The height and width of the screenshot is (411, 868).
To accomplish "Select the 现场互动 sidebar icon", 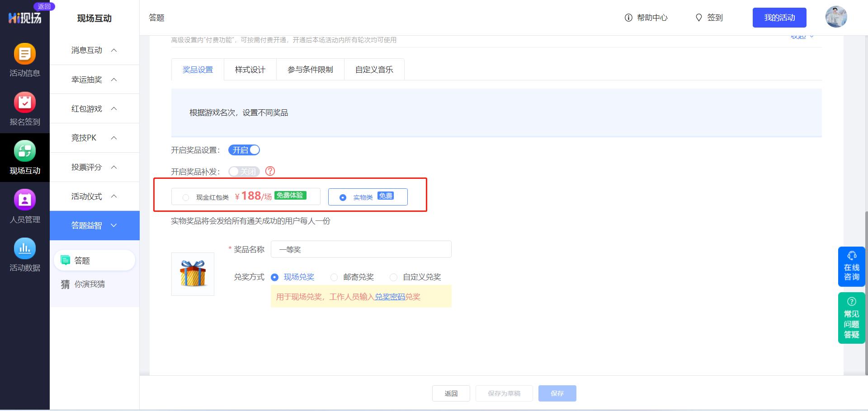I will pos(25,158).
